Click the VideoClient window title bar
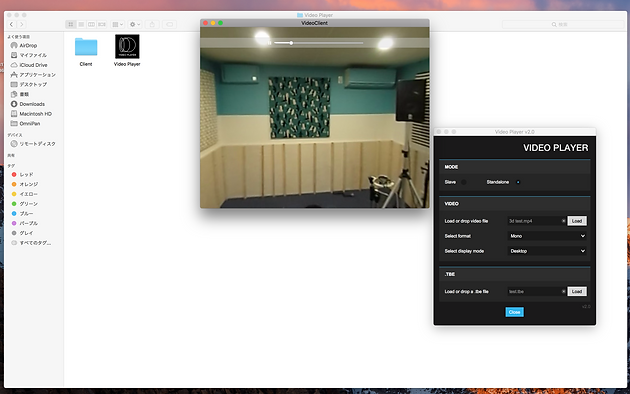 315,23
